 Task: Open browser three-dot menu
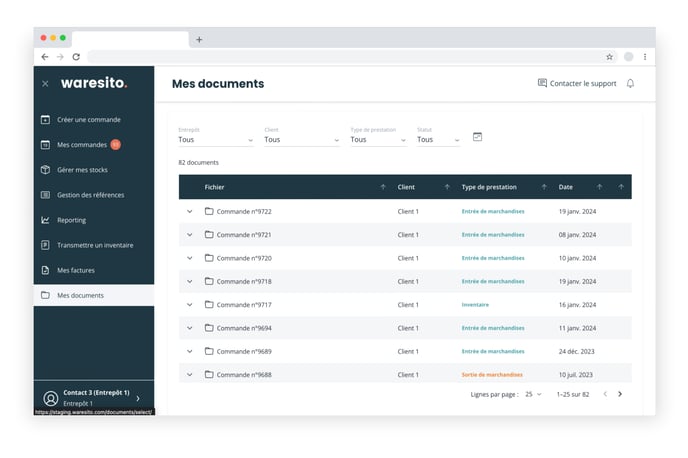tap(645, 57)
